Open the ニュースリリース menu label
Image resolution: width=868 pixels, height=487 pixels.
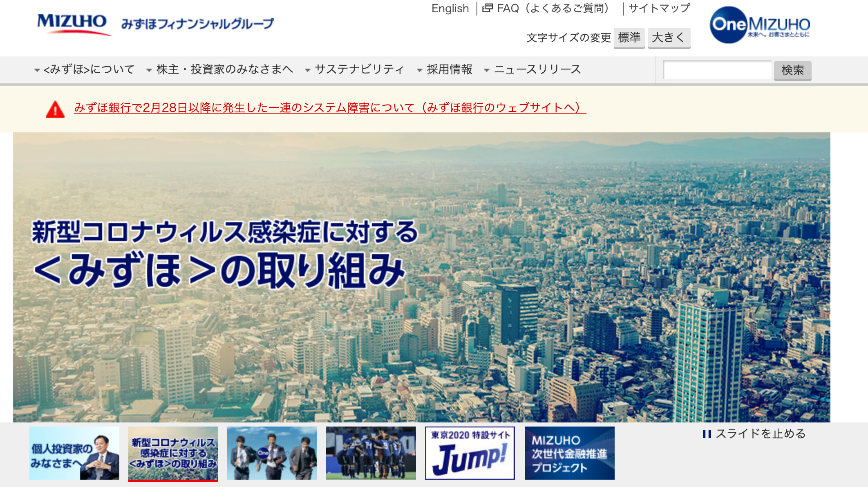pos(537,69)
